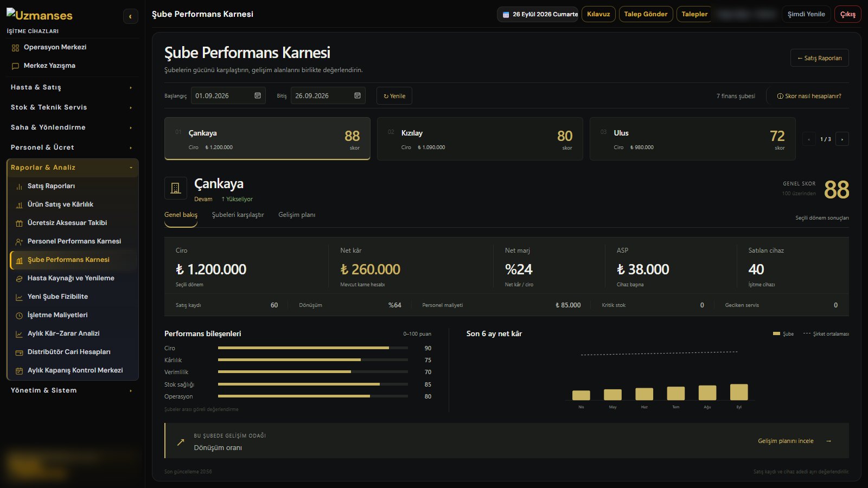Click the İşletme Maliyetleri clock icon
Image resolution: width=868 pixels, height=488 pixels.
(19, 316)
